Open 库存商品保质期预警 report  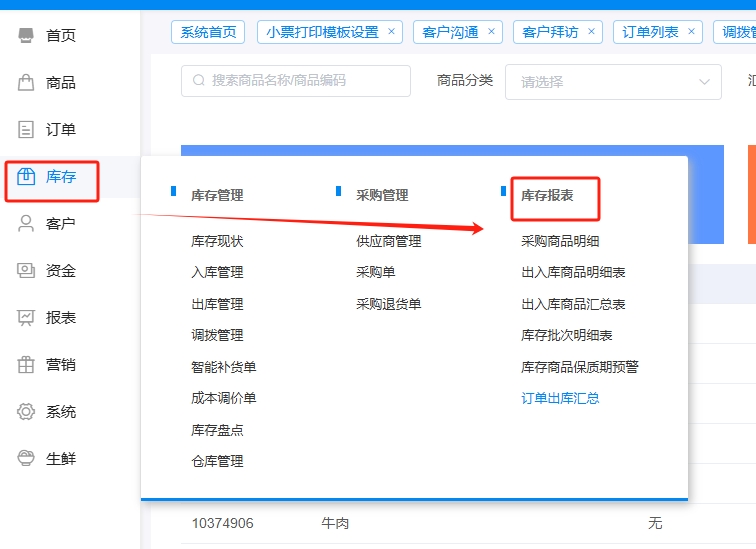(x=579, y=367)
